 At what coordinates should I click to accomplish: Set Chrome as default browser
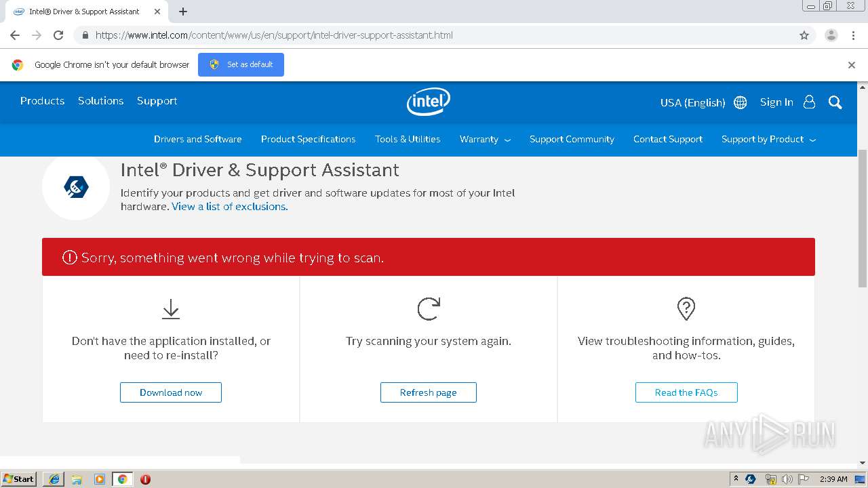pos(241,64)
